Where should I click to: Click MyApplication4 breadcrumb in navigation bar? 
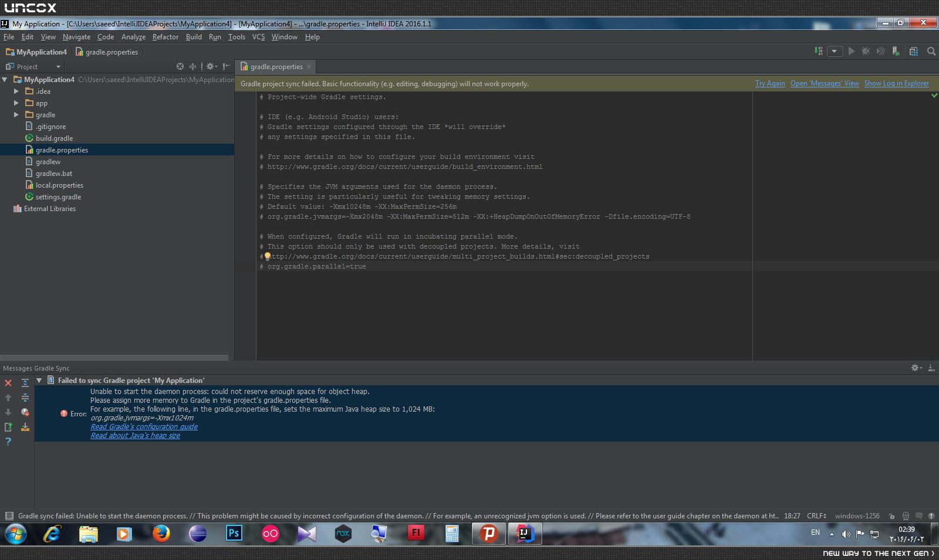click(36, 52)
